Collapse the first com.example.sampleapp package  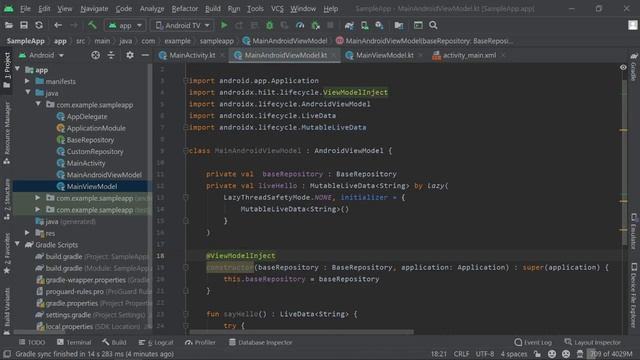[38, 104]
